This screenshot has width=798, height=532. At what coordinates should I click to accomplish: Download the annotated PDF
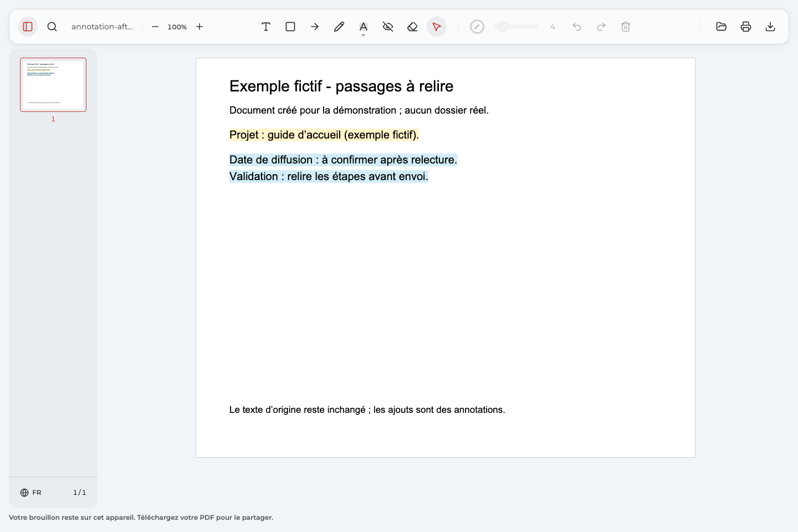770,27
